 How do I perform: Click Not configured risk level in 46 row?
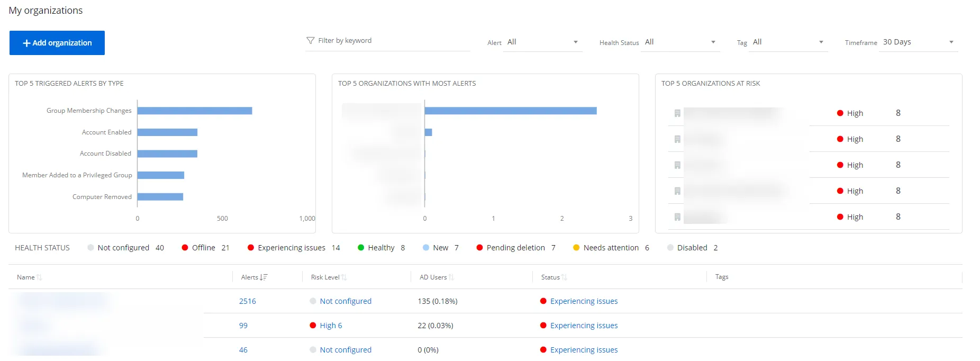click(346, 350)
